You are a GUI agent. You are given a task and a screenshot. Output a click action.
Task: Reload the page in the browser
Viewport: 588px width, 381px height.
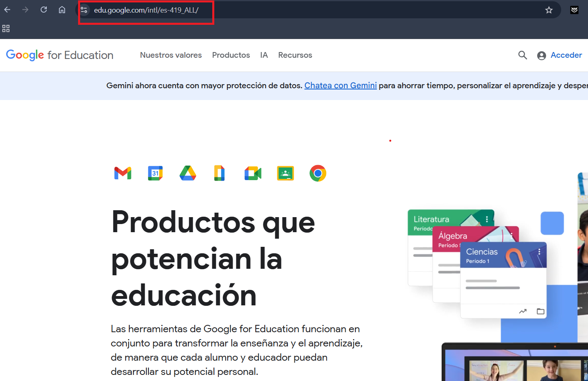tap(44, 10)
